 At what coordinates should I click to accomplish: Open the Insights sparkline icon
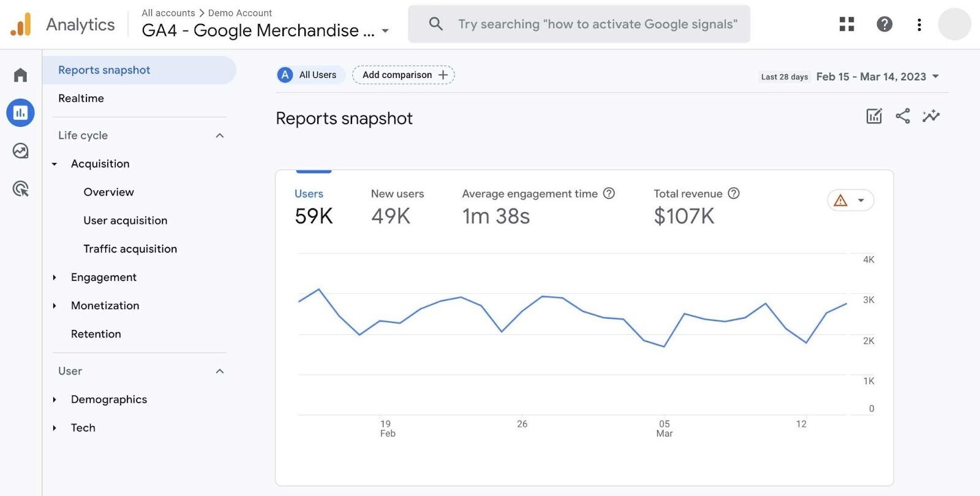coord(931,116)
